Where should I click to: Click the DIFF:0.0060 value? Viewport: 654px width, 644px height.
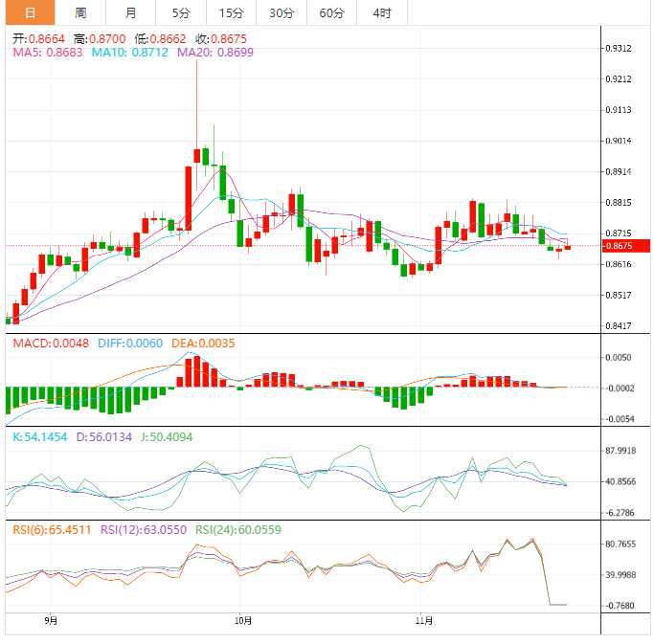point(130,344)
